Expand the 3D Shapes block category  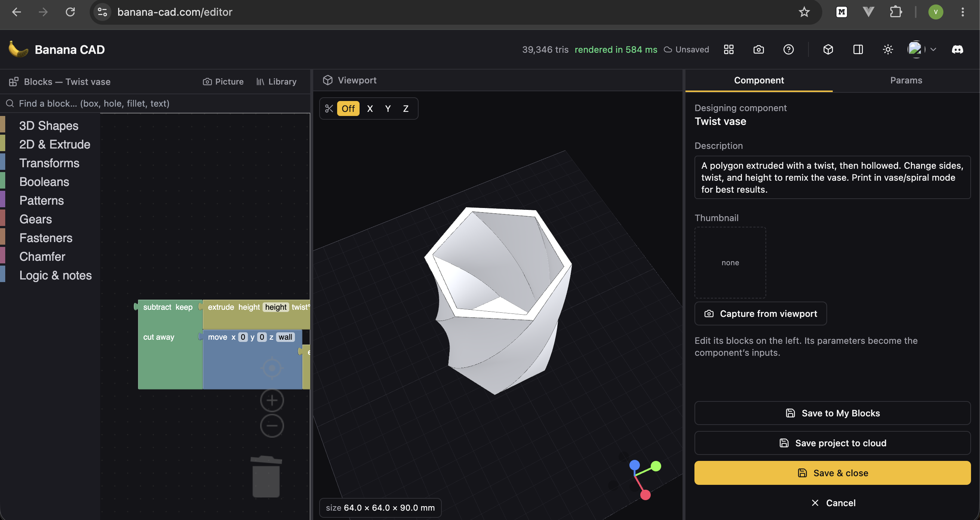(49, 126)
